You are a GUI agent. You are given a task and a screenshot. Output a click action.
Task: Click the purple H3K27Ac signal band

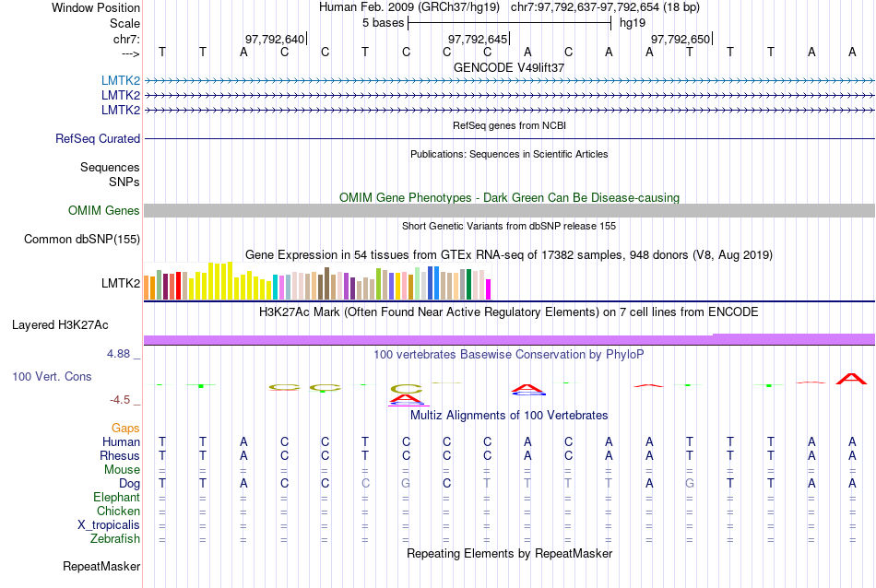pyautogui.click(x=509, y=339)
